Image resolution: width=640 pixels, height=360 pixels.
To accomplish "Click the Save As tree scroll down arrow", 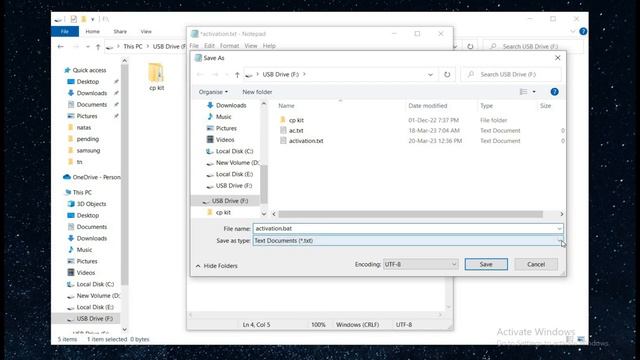I will [x=264, y=213].
